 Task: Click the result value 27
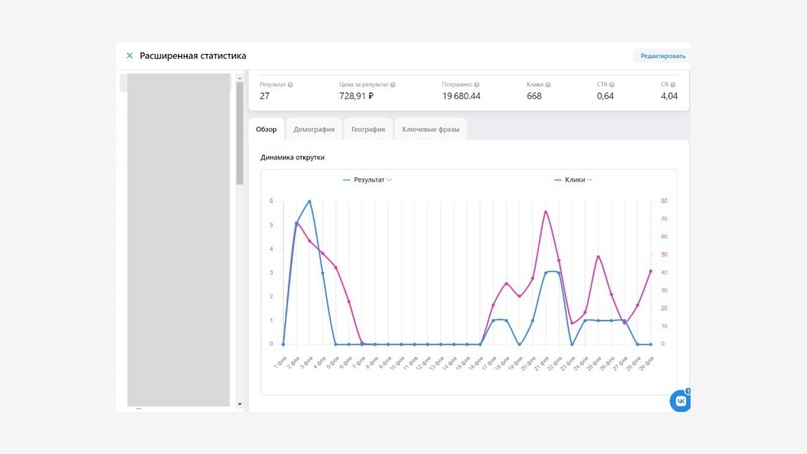tap(265, 96)
